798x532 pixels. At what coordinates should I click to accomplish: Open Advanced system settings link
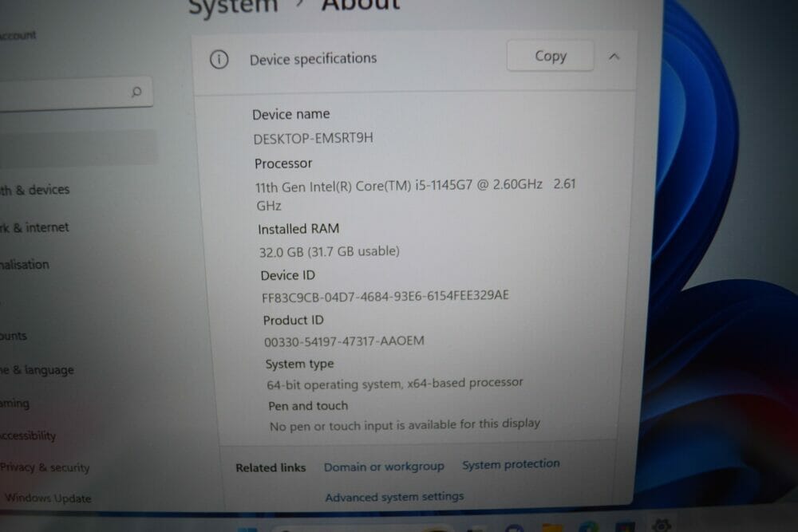pyautogui.click(x=394, y=496)
